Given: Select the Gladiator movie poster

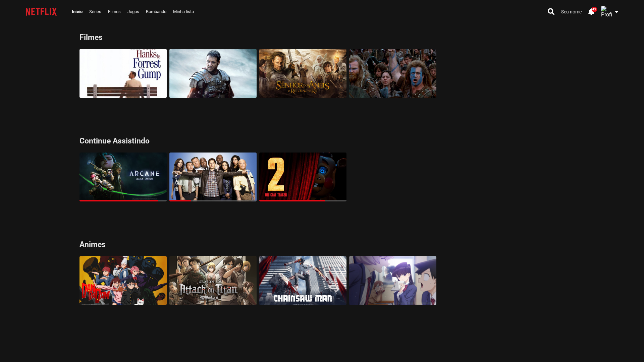Looking at the screenshot, I should point(213,73).
